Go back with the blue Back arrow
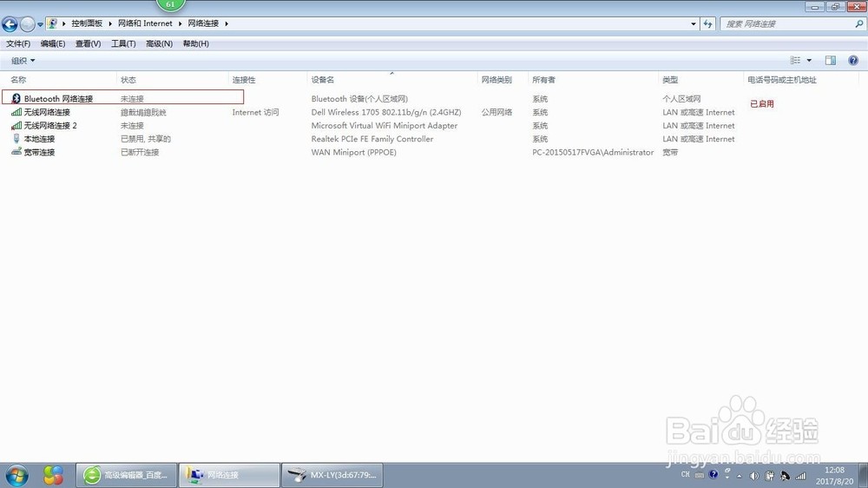 click(10, 23)
